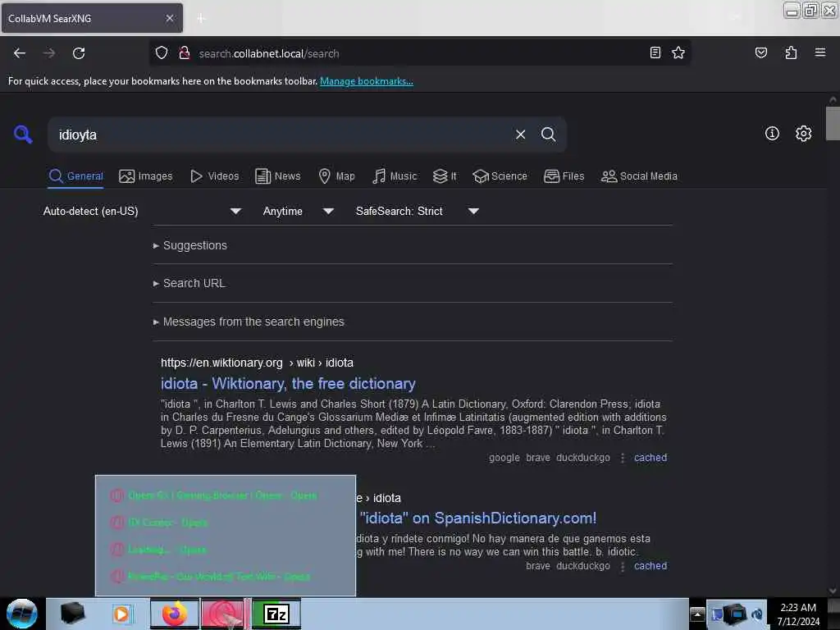Click the SearXNG blue magnifier logo
Image resolution: width=840 pixels, height=630 pixels.
(23, 134)
